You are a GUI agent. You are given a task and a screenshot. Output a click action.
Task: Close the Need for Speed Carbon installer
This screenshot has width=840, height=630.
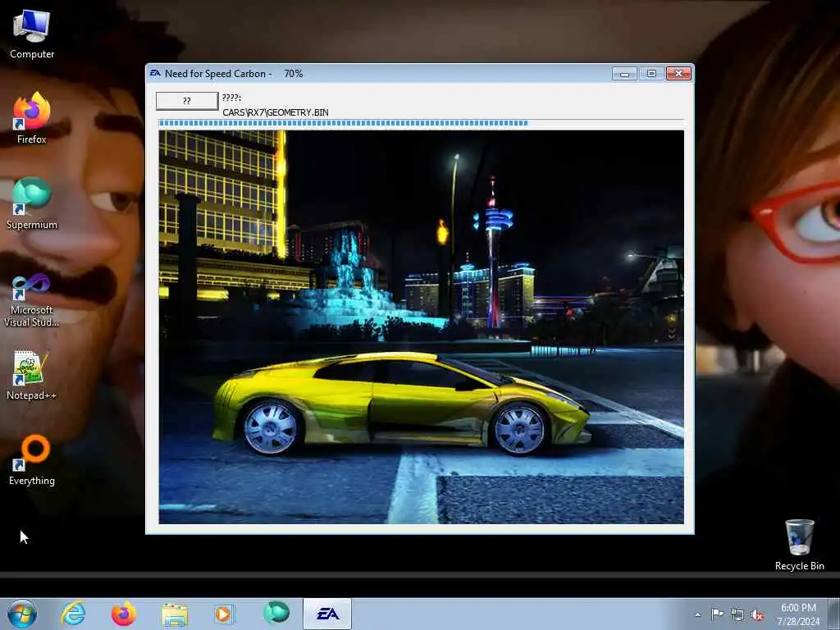[678, 73]
